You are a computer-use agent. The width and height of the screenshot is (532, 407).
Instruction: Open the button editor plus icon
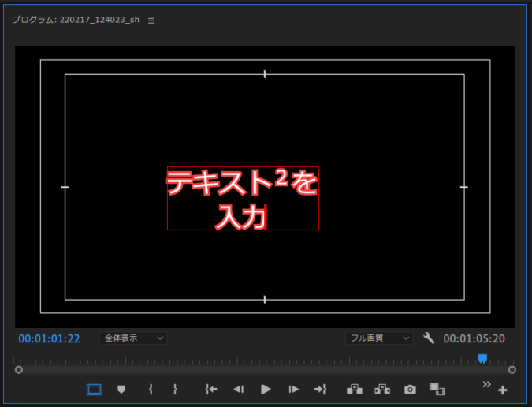[x=503, y=390]
